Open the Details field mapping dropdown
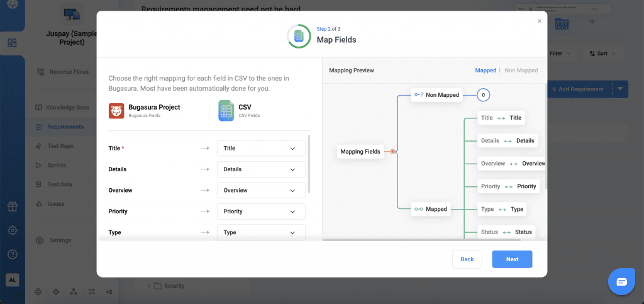 click(261, 169)
